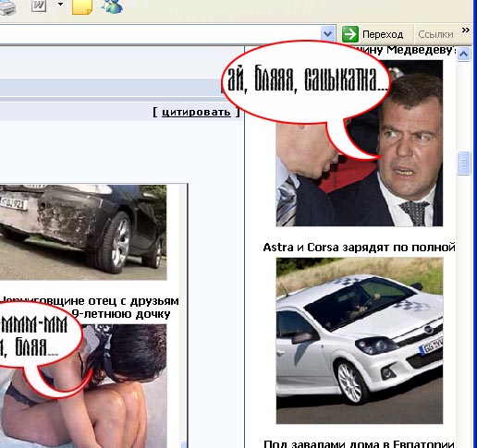Click the headline about дома в Евпатории

pos(359,444)
